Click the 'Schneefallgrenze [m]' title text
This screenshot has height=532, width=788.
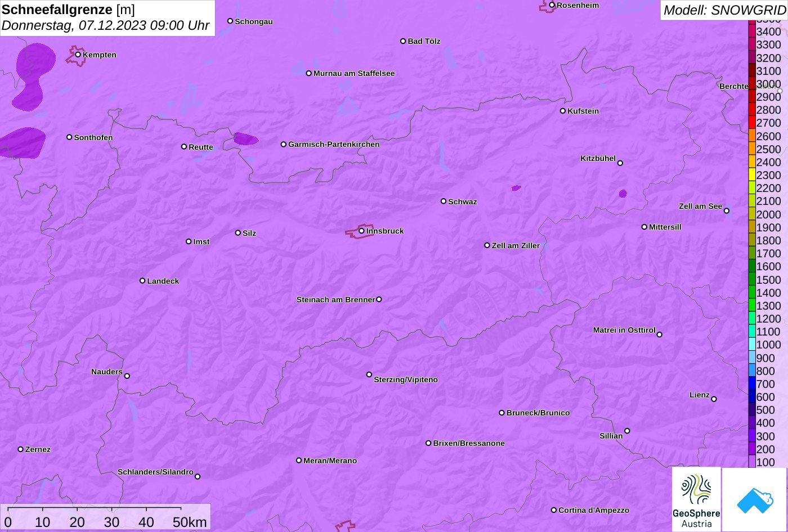(68, 10)
